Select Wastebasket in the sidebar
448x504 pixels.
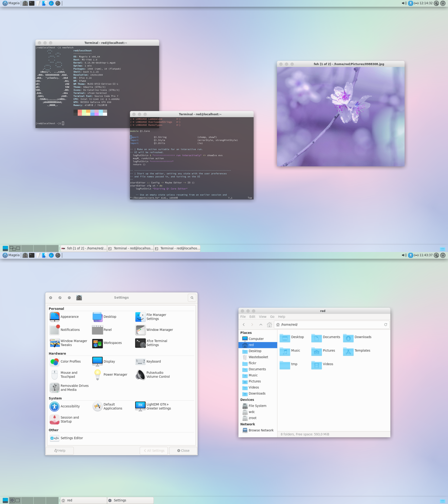258,357
